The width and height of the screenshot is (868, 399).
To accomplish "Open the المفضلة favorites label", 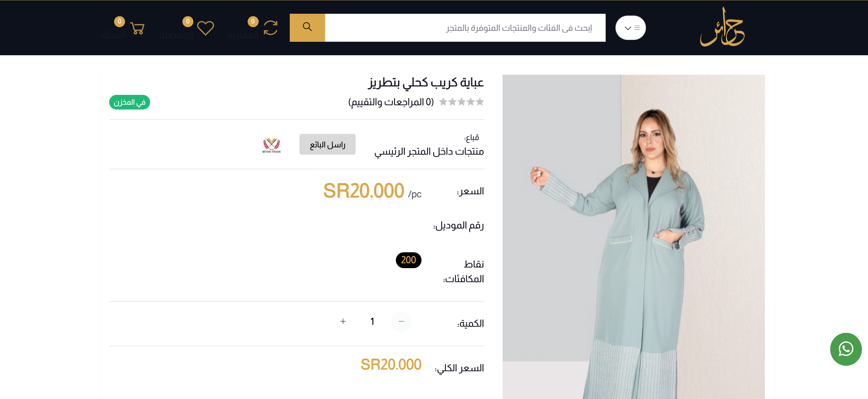I will click(177, 35).
